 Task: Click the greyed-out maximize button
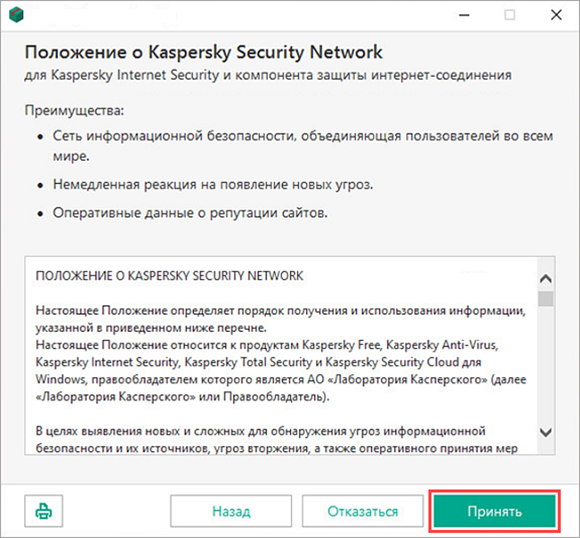point(510,15)
